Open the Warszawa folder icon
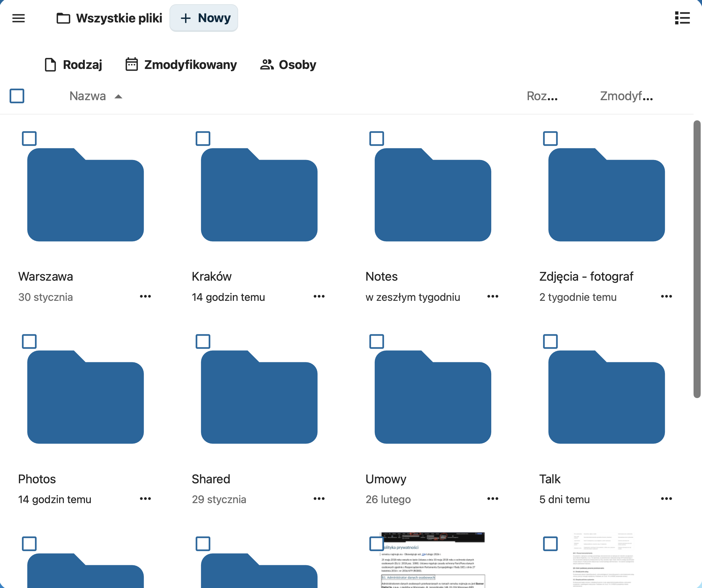This screenshot has width=702, height=588. (x=85, y=195)
